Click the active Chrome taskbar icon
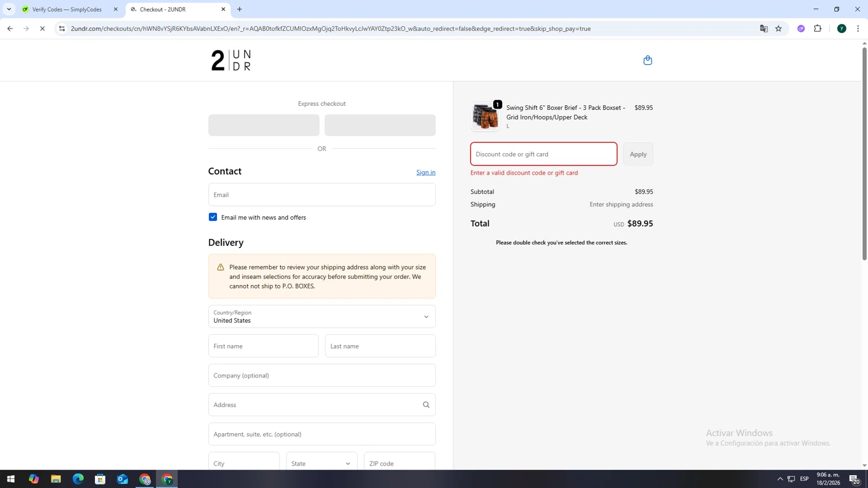Image resolution: width=868 pixels, height=488 pixels. tap(167, 479)
